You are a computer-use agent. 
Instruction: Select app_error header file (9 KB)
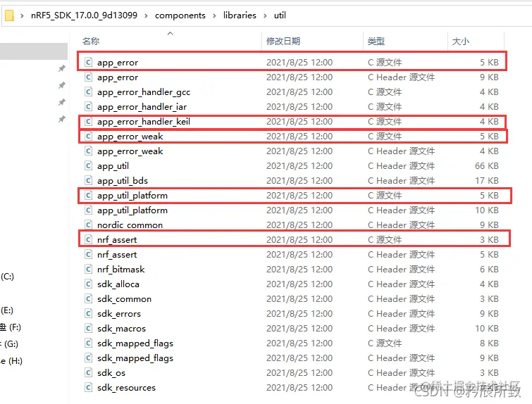coord(292,77)
